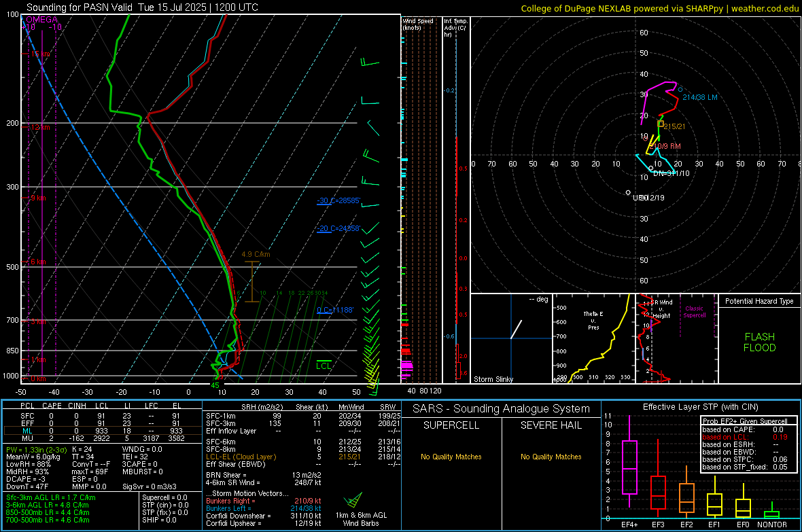Click the 'Bunkers Right = 210/9 kt' line

pyautogui.click(x=264, y=501)
